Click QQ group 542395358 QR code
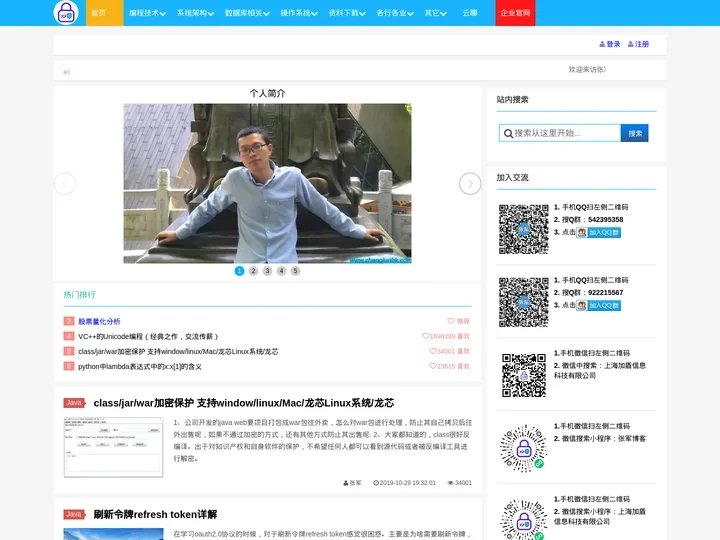This screenshot has width=720, height=540. point(524,229)
